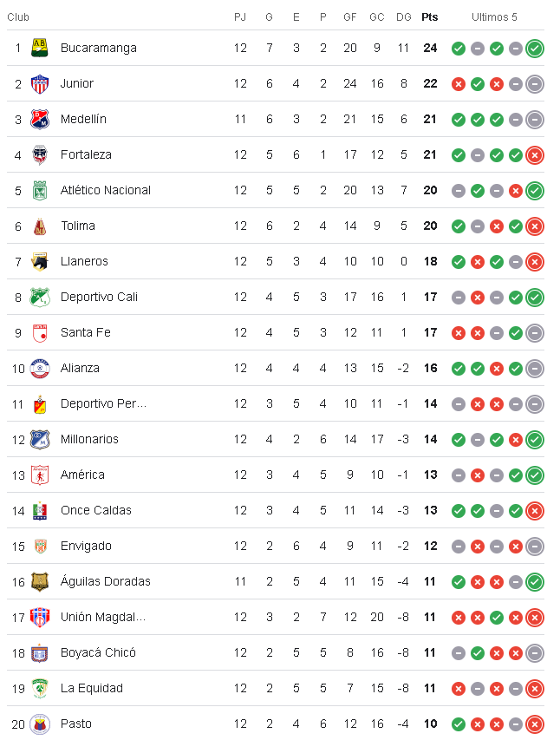
Task: Open the Fortaleza team link
Action: 86,154
